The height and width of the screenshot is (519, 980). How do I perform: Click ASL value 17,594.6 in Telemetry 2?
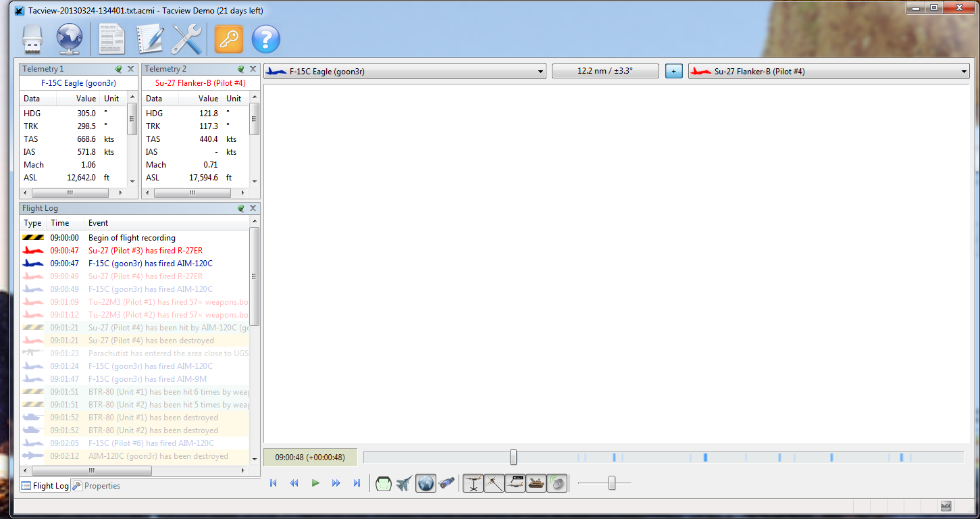coord(202,178)
